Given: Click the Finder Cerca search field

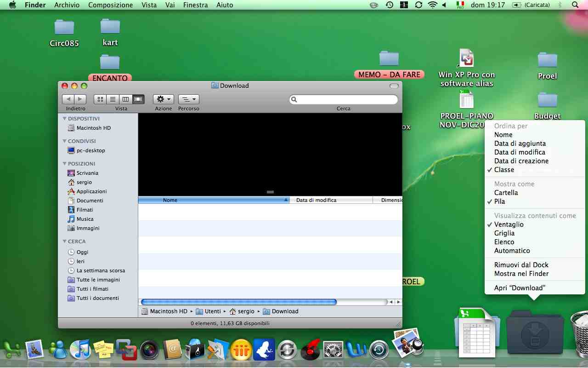Looking at the screenshot, I should pos(344,99).
